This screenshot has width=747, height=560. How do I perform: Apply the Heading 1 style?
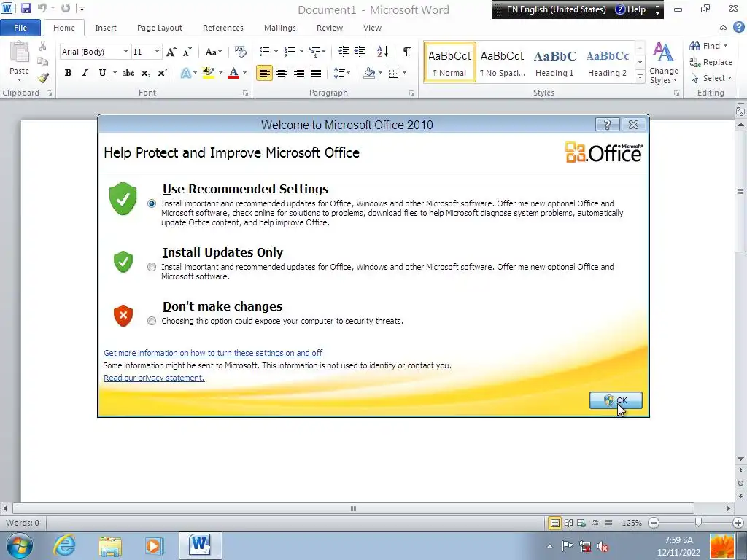click(x=554, y=63)
